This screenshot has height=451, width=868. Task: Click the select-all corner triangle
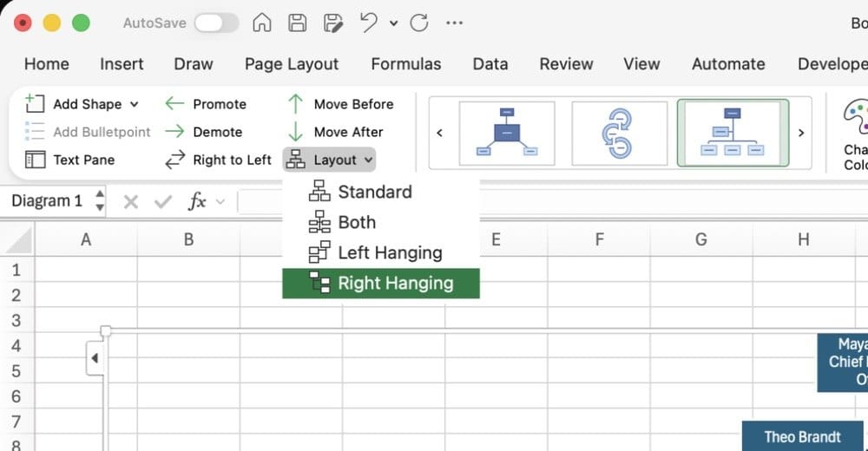point(18,240)
